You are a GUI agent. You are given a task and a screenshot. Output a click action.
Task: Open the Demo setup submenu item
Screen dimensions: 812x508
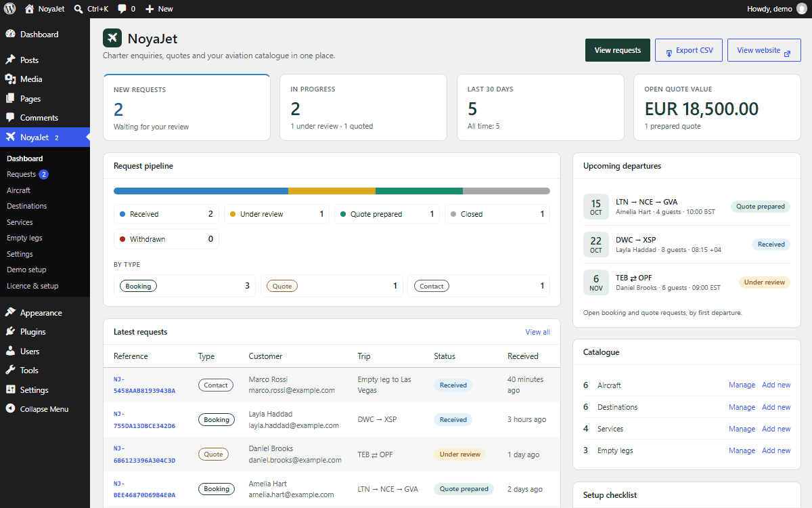point(27,270)
